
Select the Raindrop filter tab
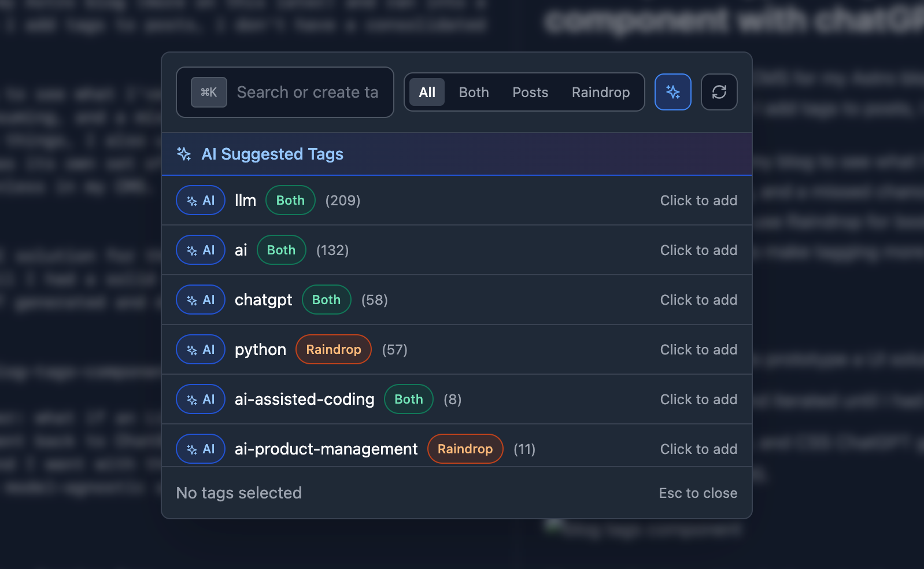601,92
